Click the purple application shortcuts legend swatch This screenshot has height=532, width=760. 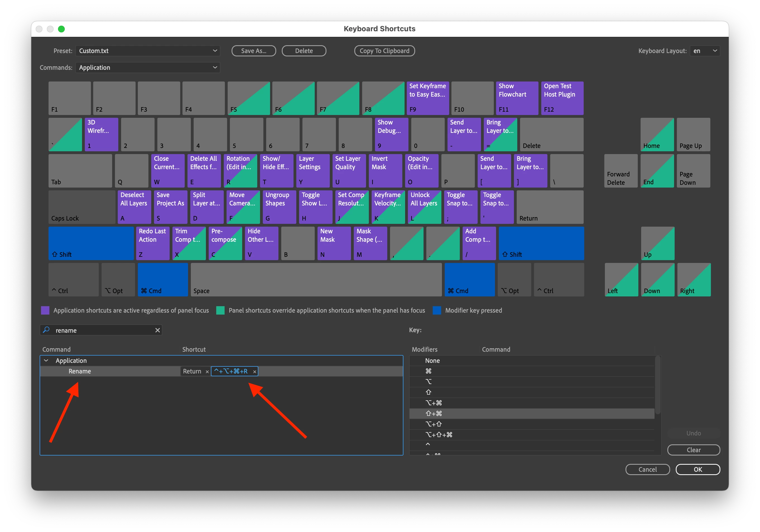[x=45, y=310]
